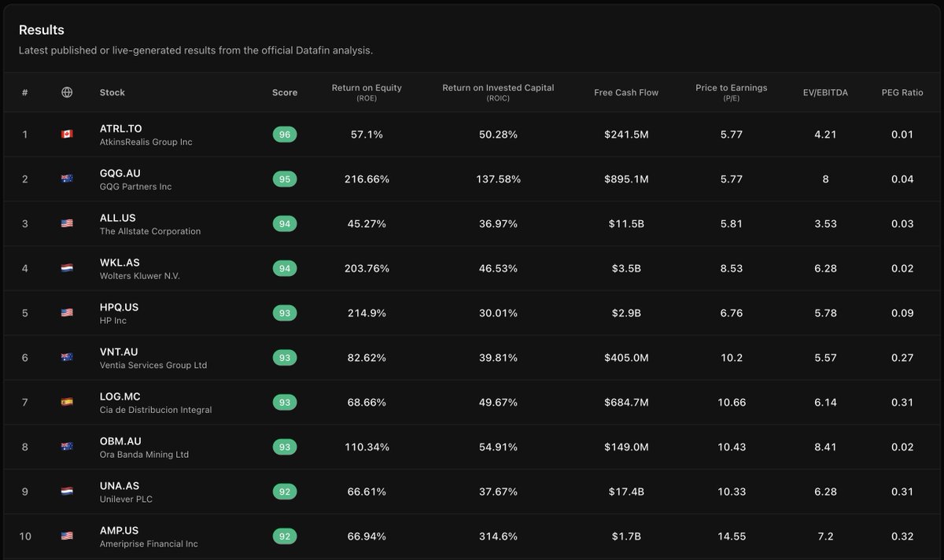Sort by EV/EBITDA column header
Viewport: 944px width, 560px height.
[x=825, y=93]
